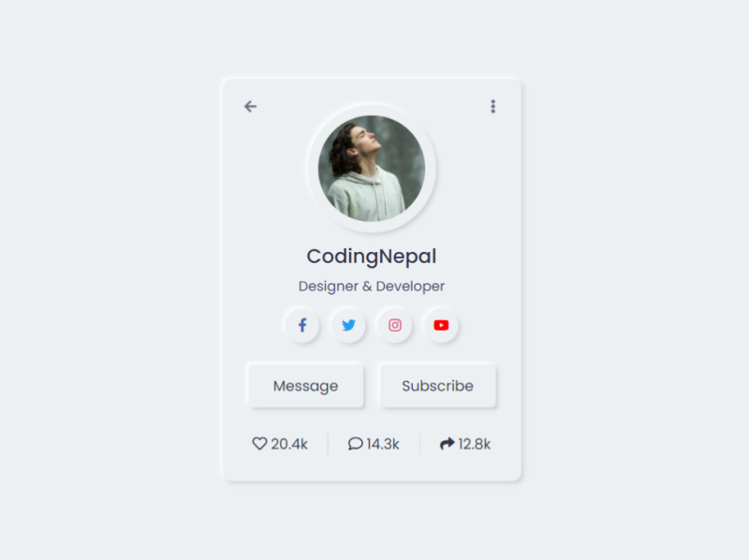The width and height of the screenshot is (749, 560).
Task: Click the 12.8k shares count
Action: [x=475, y=444]
